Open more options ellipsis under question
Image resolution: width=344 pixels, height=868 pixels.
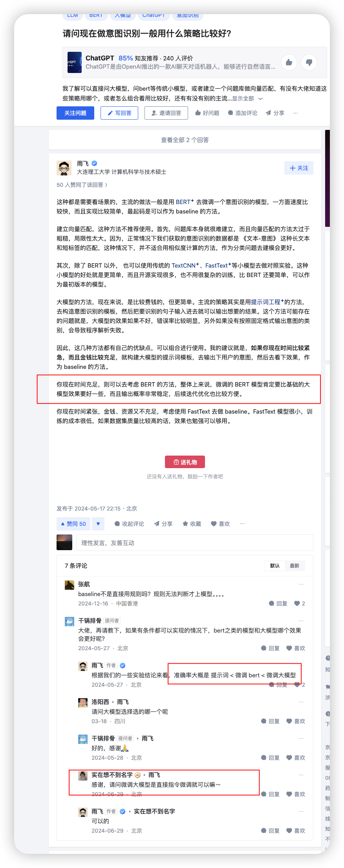295,113
